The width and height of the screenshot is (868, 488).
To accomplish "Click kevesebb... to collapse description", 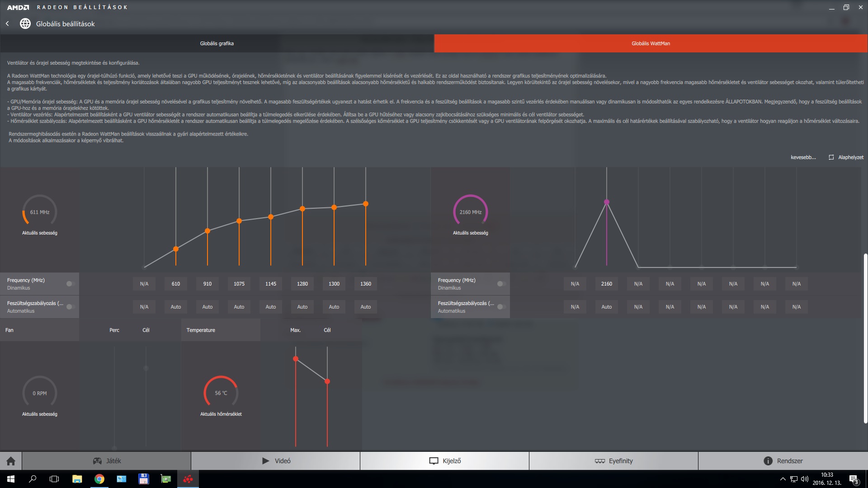I will coord(803,157).
